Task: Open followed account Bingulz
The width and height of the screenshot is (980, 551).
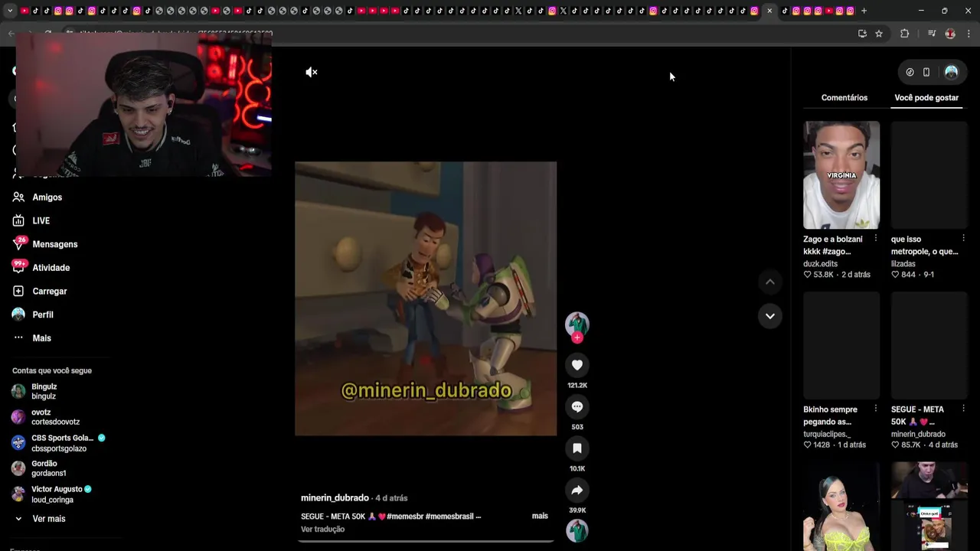Action: tap(44, 391)
